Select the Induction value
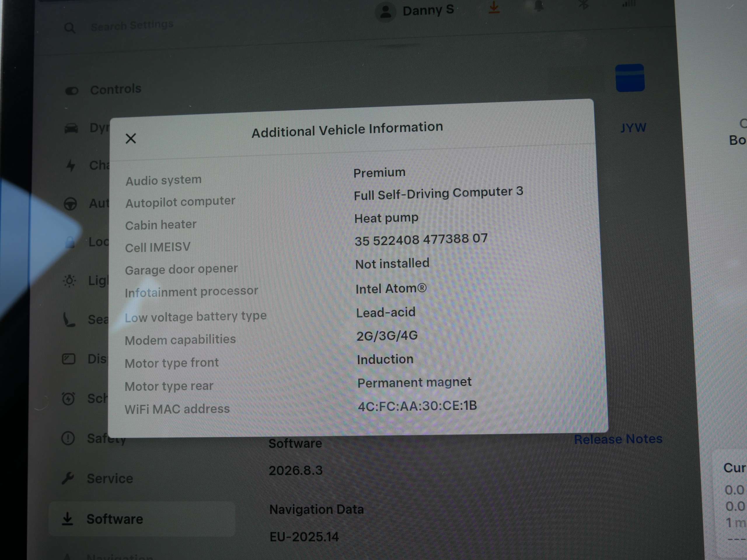747x560 pixels. click(385, 359)
